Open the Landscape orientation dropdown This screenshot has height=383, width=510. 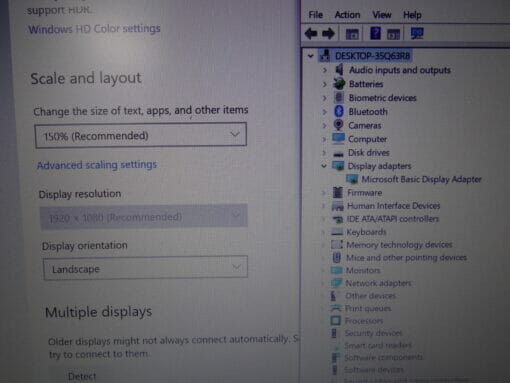(x=145, y=268)
